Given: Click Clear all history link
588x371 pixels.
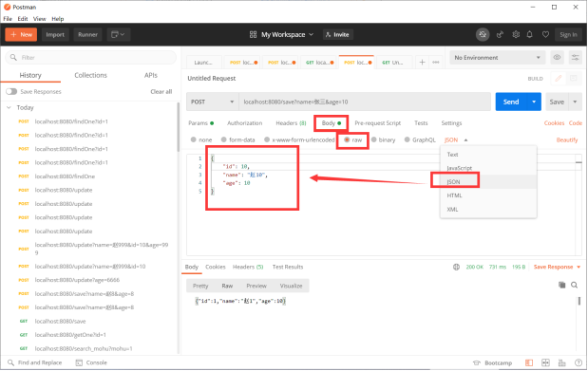Looking at the screenshot, I should tap(161, 91).
